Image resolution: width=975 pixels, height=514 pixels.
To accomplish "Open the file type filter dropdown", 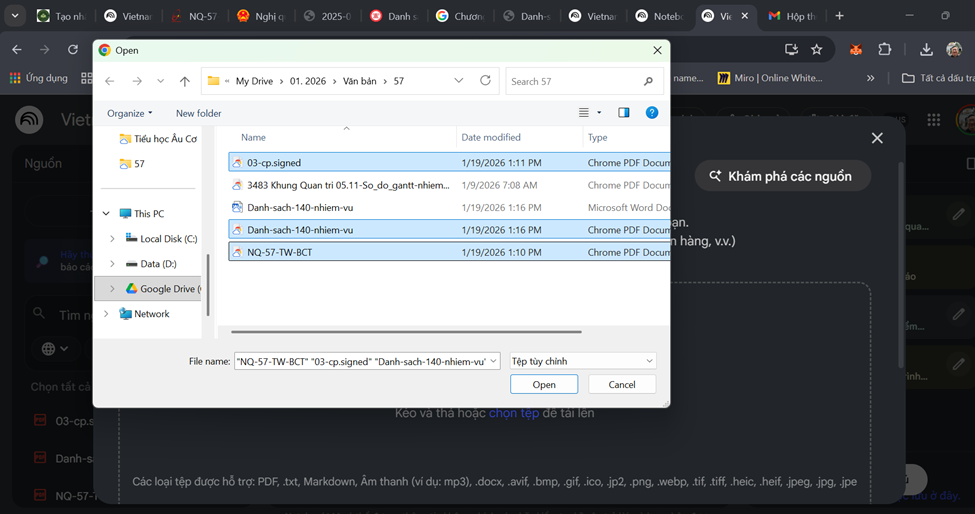I will point(582,361).
